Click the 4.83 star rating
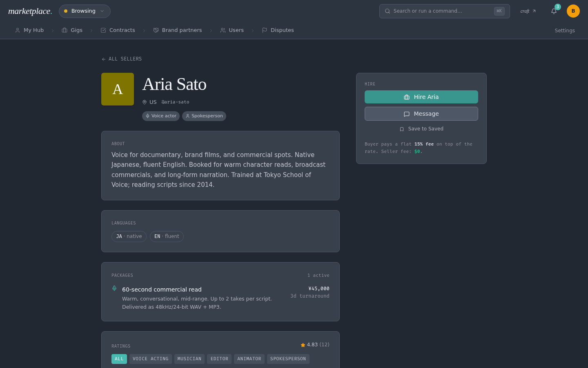The height and width of the screenshot is (368, 588). pos(315,345)
